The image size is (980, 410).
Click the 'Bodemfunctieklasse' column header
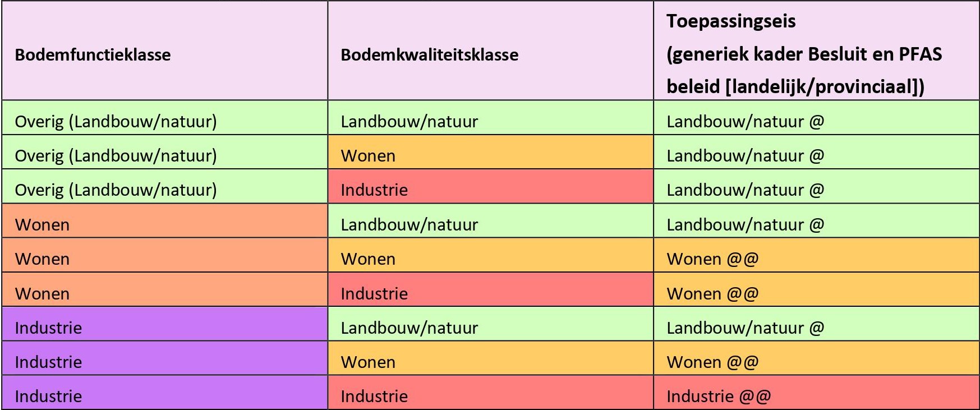coord(93,54)
